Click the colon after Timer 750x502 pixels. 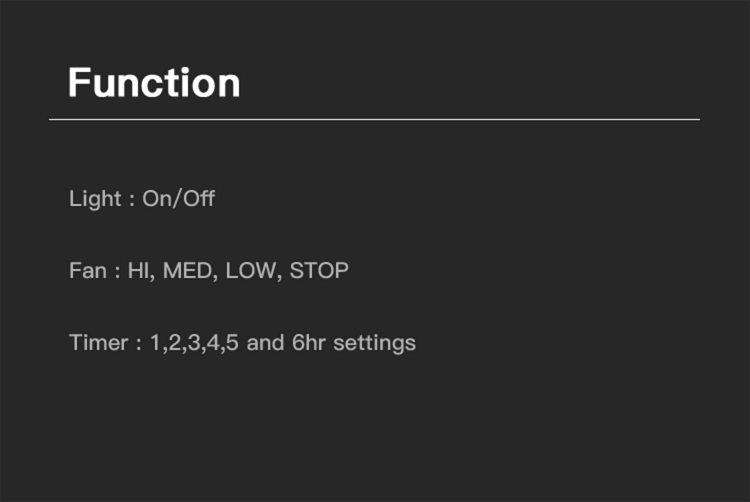coord(139,345)
